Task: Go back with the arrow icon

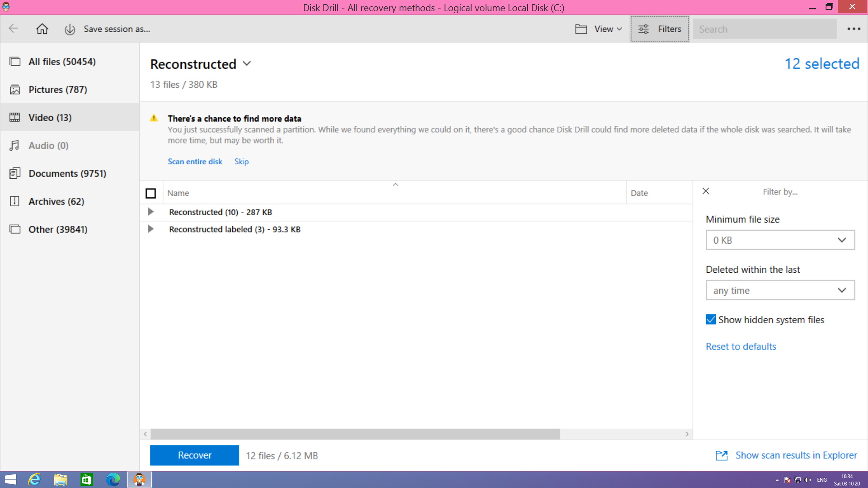Action: 13,29
